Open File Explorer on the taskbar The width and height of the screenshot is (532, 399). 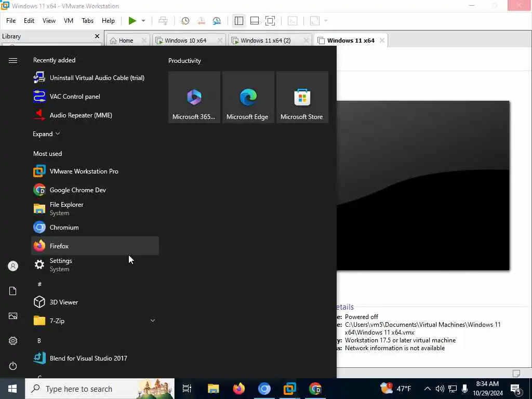tap(214, 389)
